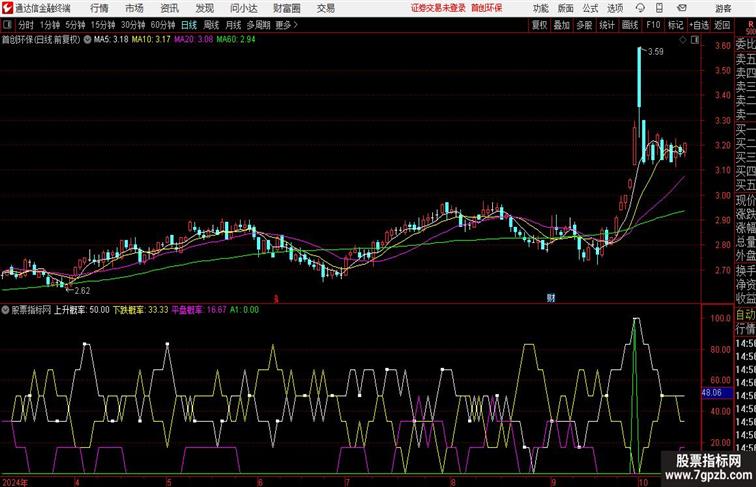This screenshot has width=756, height=487.
Task: Toggle the right side panel icon
Action: pos(695,40)
